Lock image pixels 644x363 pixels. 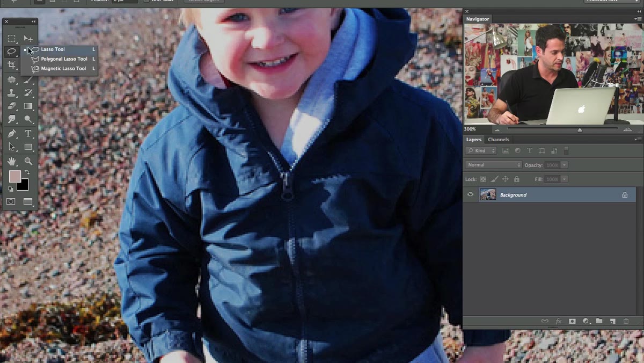(x=494, y=179)
